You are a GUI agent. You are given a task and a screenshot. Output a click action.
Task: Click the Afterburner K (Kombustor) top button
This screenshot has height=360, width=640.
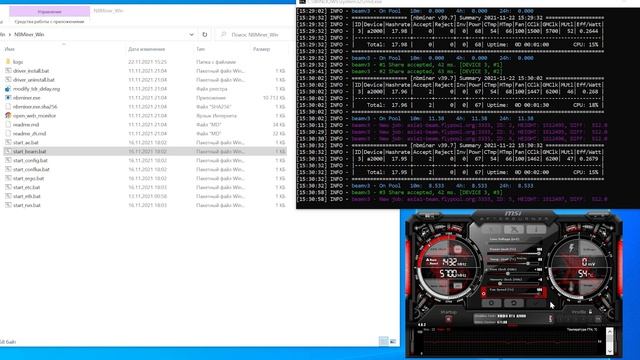(491, 229)
